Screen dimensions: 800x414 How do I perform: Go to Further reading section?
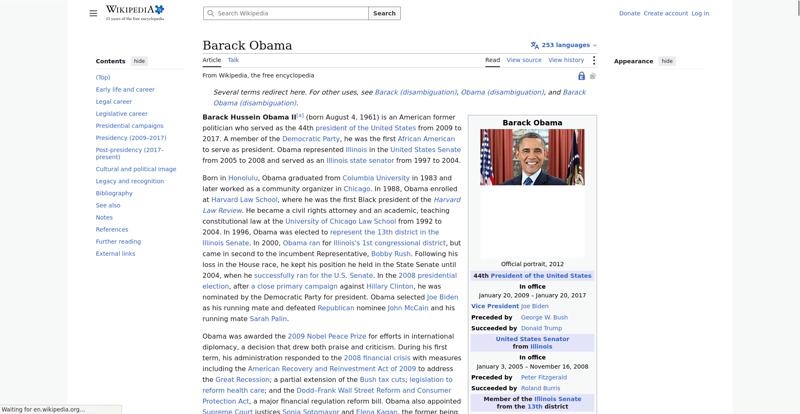[x=118, y=241]
